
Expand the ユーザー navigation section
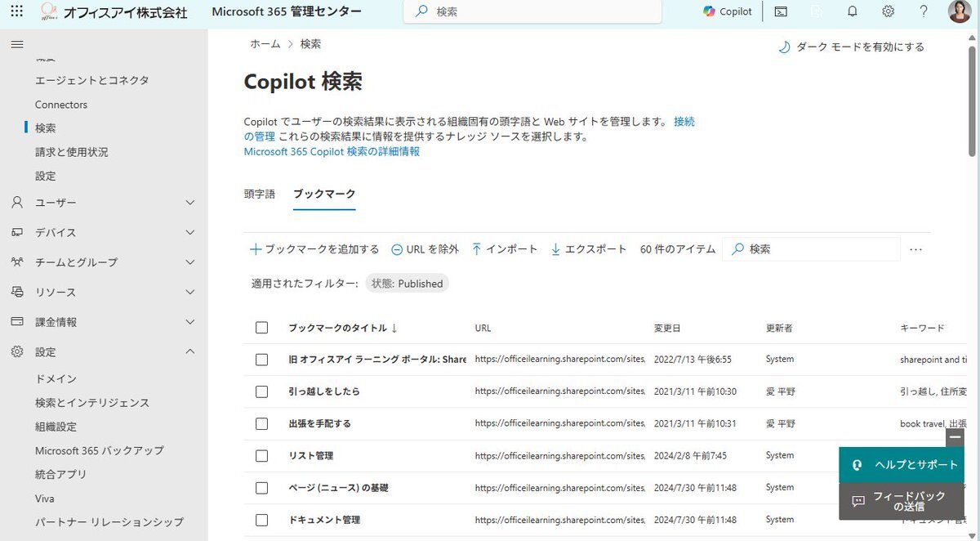coord(104,203)
